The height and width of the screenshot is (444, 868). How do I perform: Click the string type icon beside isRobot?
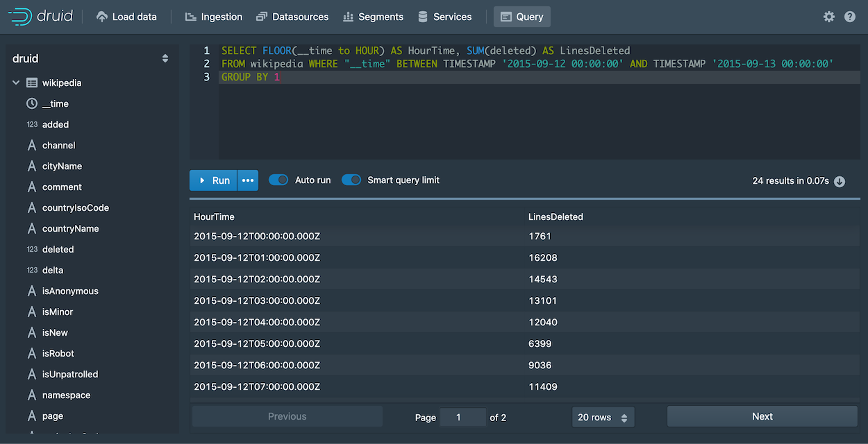point(32,353)
